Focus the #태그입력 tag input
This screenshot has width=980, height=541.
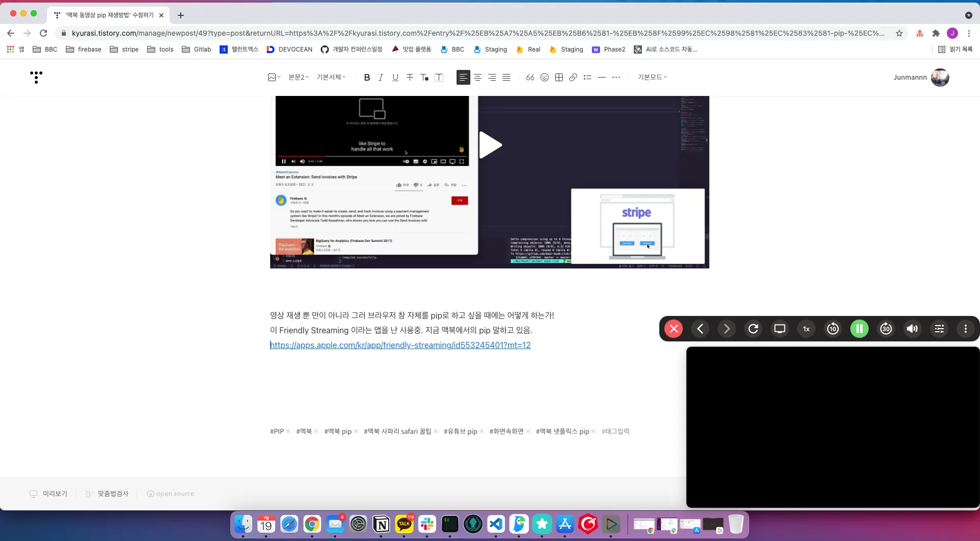tap(615, 432)
